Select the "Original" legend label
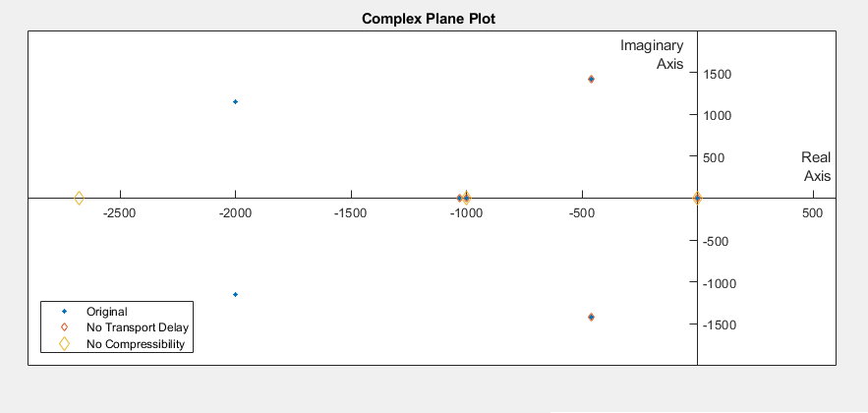 point(107,312)
